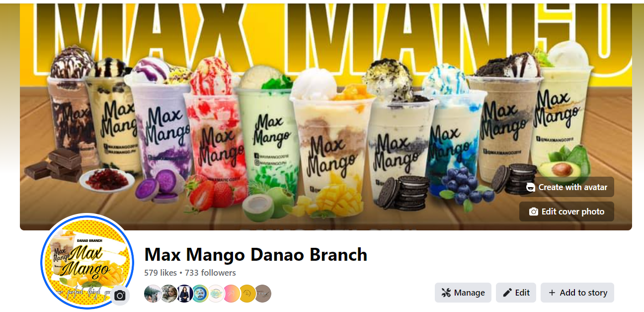Click the pencil icon on the Edit button
This screenshot has width=644, height=312.
(x=507, y=293)
